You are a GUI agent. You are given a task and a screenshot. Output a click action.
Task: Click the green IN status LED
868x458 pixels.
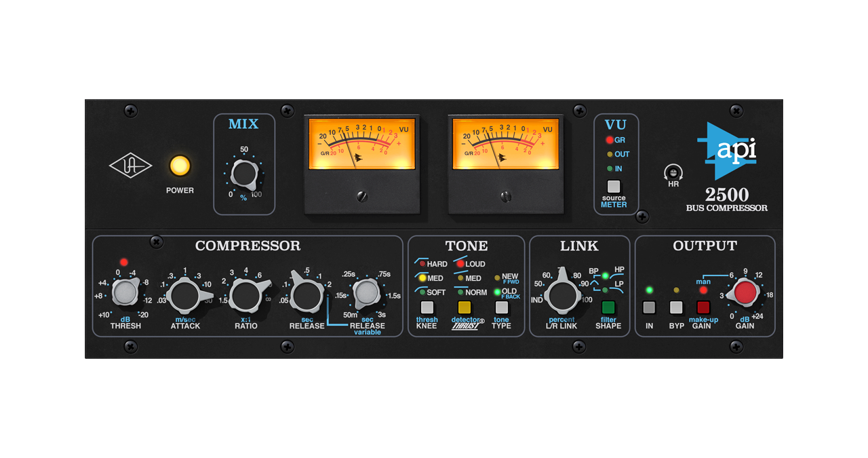(x=649, y=290)
